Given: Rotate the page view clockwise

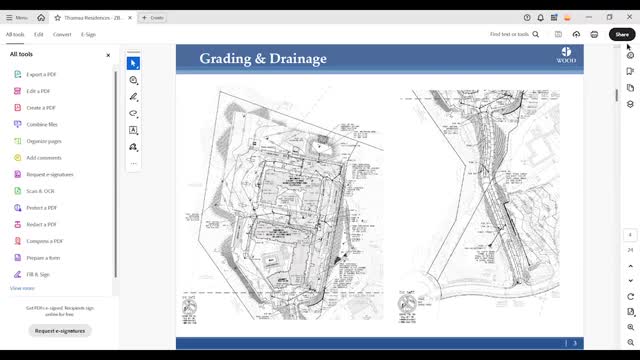Looking at the screenshot, I should (631, 297).
